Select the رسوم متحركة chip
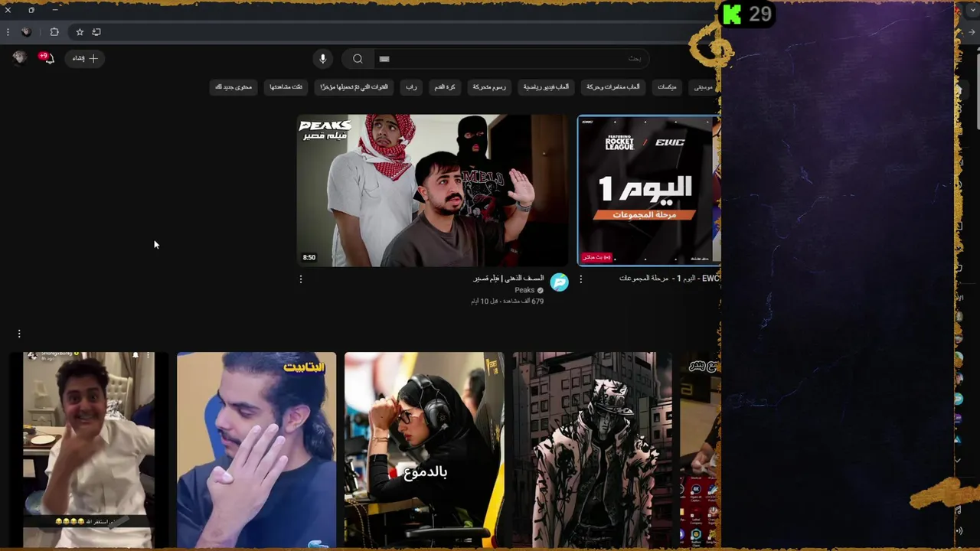This screenshot has height=551, width=980. pos(489,87)
